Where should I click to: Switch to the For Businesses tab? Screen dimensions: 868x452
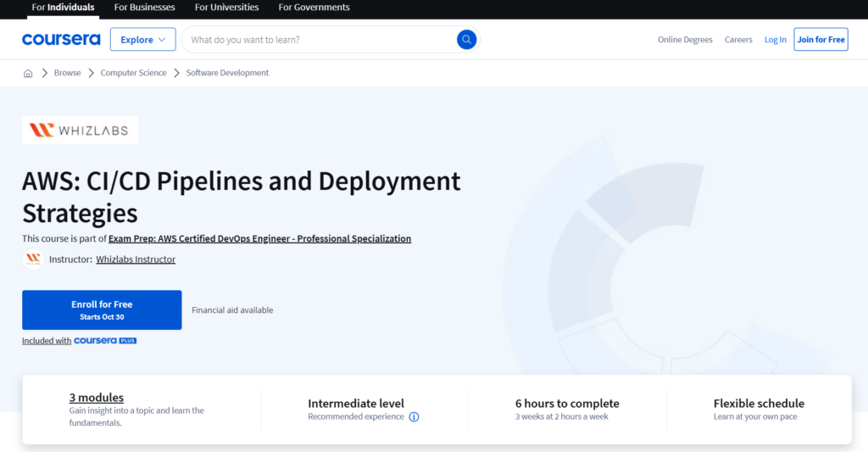point(144,7)
